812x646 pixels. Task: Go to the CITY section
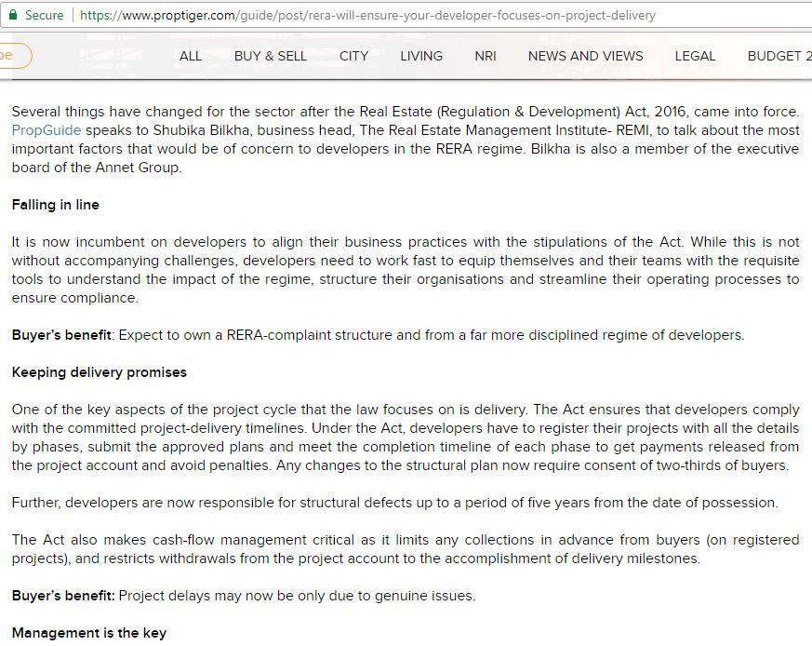point(353,56)
